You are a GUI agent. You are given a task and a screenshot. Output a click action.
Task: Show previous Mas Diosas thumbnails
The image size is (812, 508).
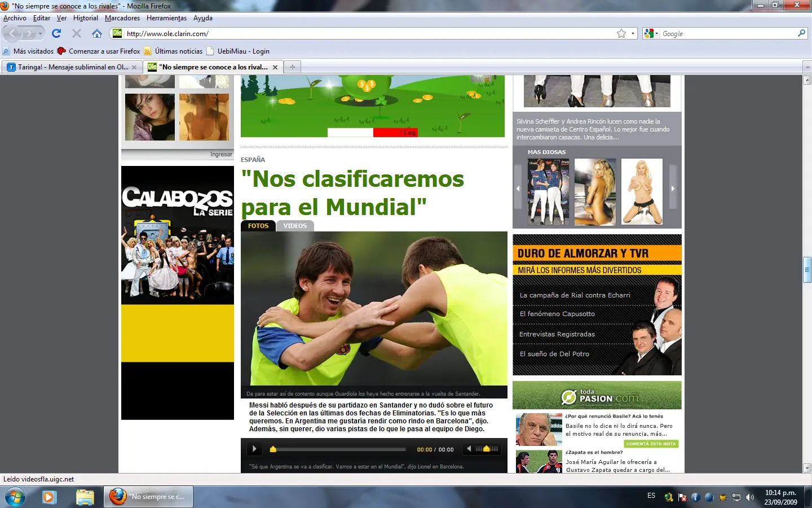(x=518, y=189)
